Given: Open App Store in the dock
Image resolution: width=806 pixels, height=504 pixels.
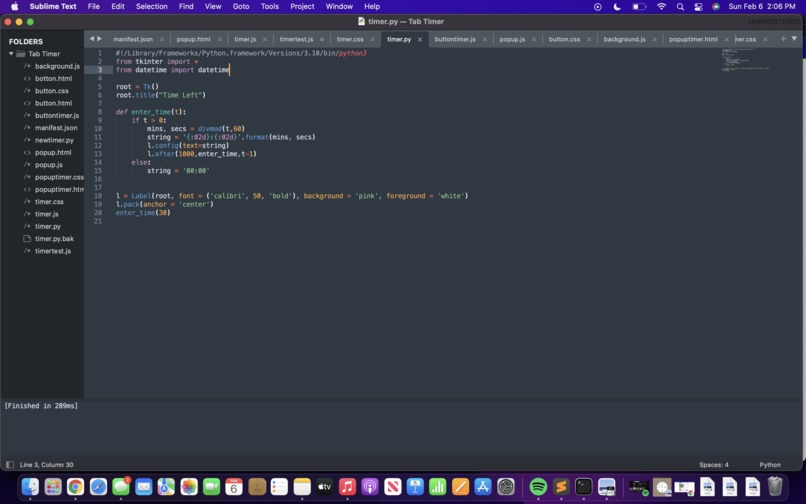Looking at the screenshot, I should click(483, 486).
